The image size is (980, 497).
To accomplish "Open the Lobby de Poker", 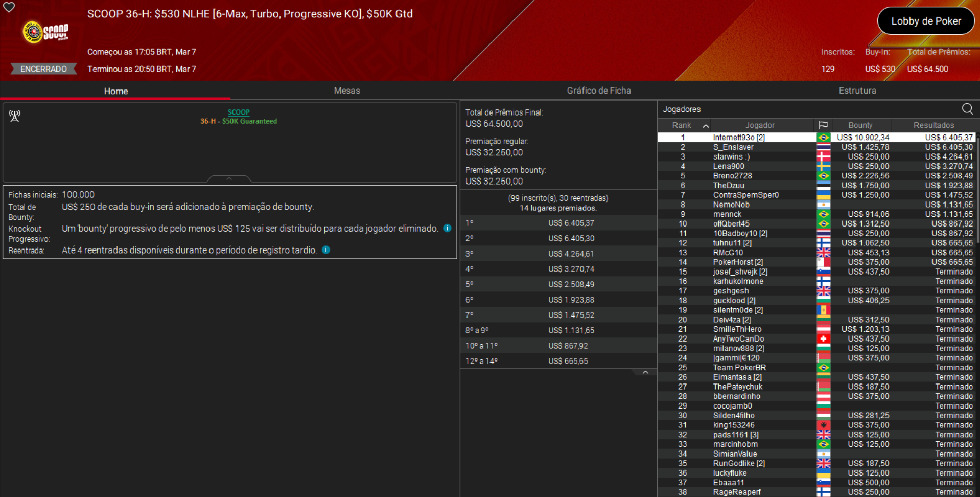I will (925, 21).
